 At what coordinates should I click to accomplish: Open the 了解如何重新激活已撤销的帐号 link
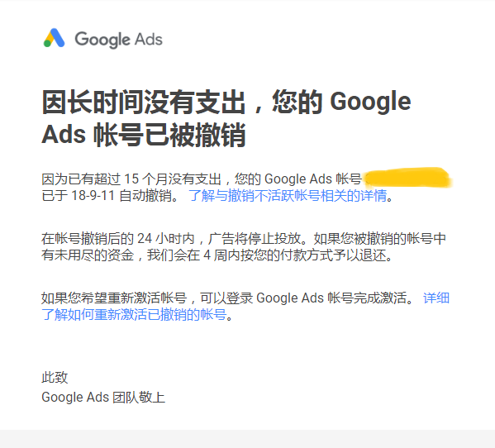pyautogui.click(x=134, y=314)
